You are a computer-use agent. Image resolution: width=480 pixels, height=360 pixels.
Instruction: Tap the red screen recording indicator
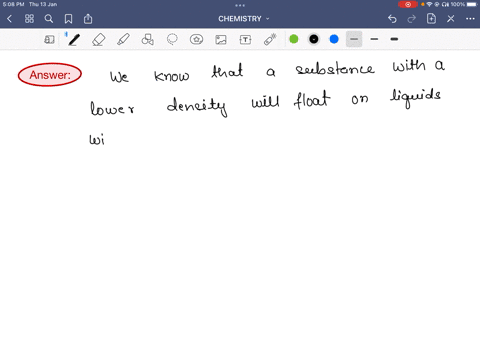tap(408, 4)
